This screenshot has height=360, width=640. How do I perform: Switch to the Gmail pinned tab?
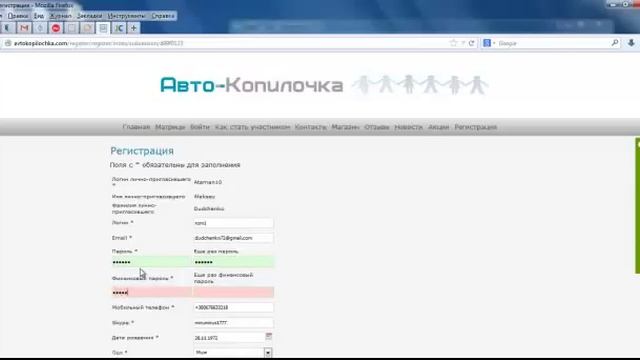click(x=24, y=28)
